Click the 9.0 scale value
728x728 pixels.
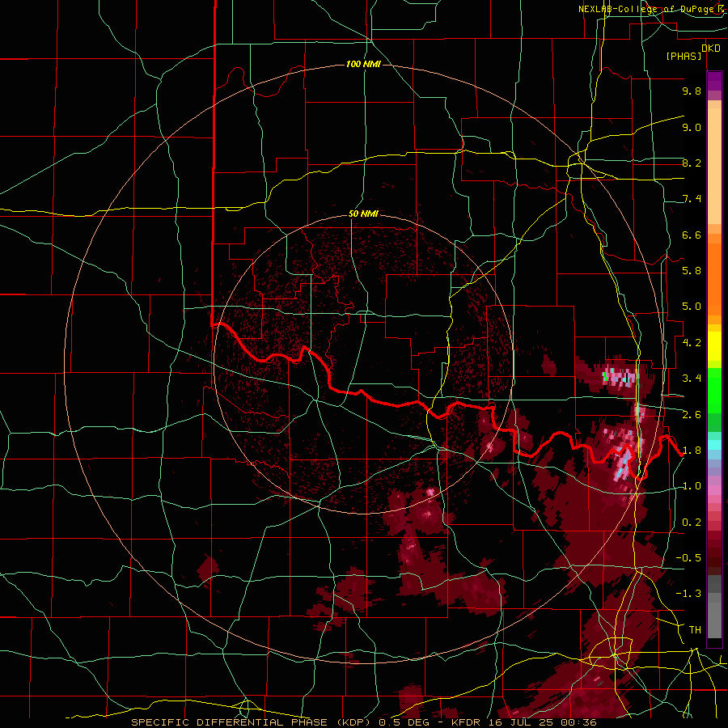(x=692, y=127)
